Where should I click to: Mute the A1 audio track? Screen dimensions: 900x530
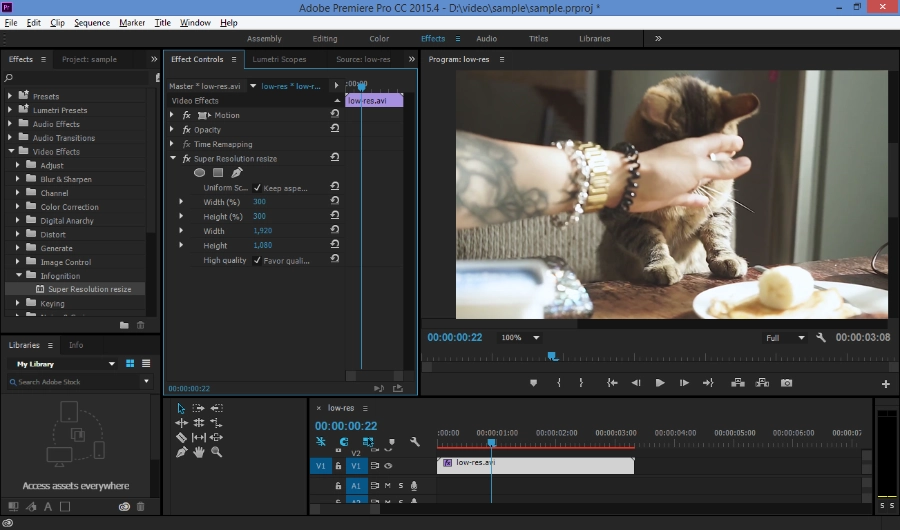pyautogui.click(x=388, y=486)
